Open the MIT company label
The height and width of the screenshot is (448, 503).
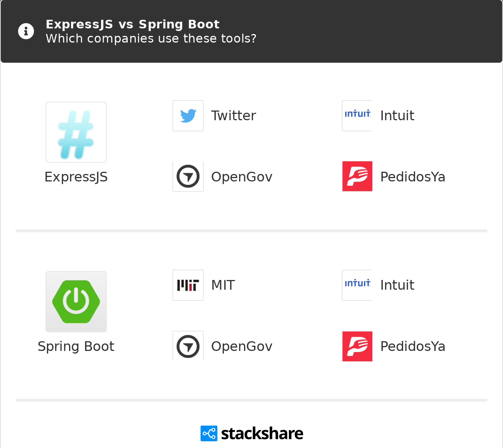pyautogui.click(x=223, y=285)
